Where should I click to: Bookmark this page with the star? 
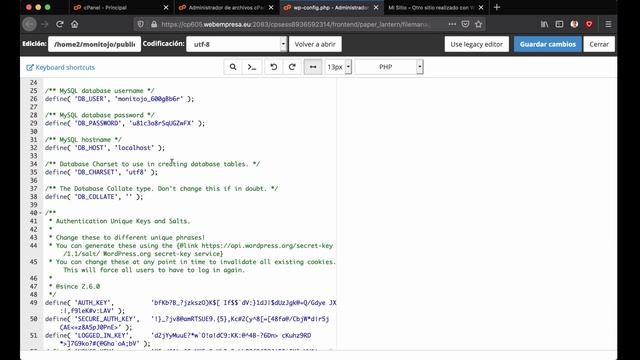(479, 24)
